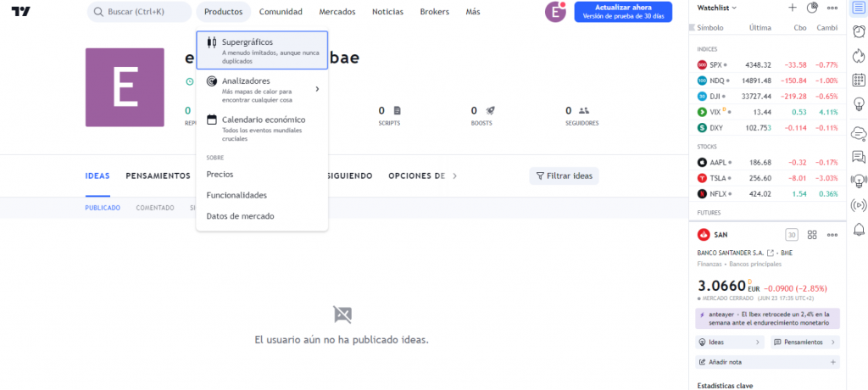
Task: Open the Productos menu
Action: (223, 12)
